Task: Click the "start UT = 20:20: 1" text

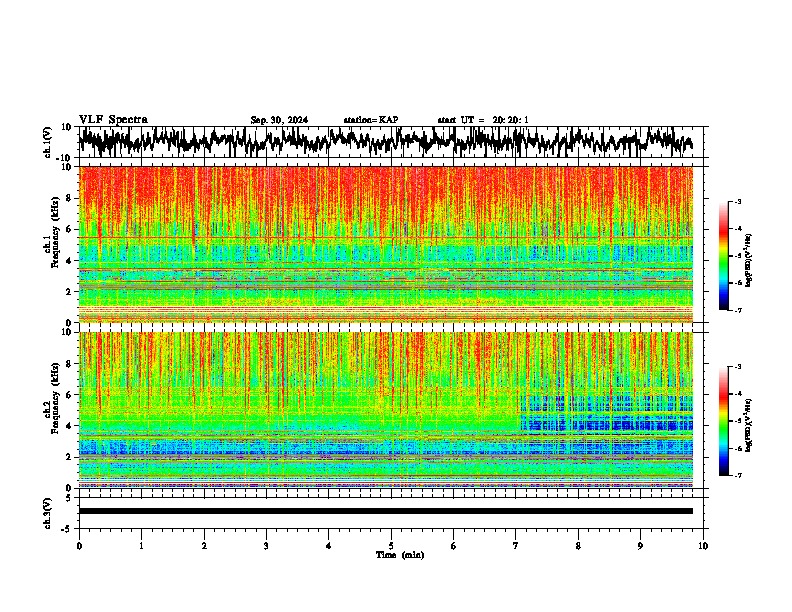Action: [x=483, y=120]
